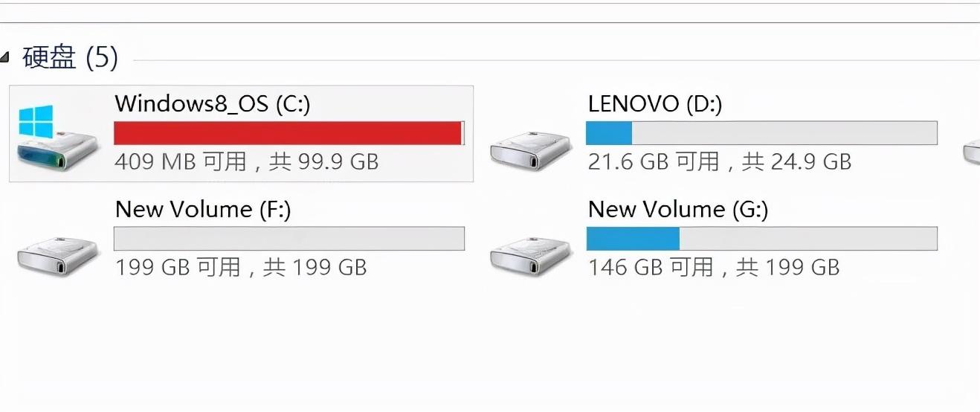
Task: Click the New Volume (G:) label text
Action: pos(678,210)
